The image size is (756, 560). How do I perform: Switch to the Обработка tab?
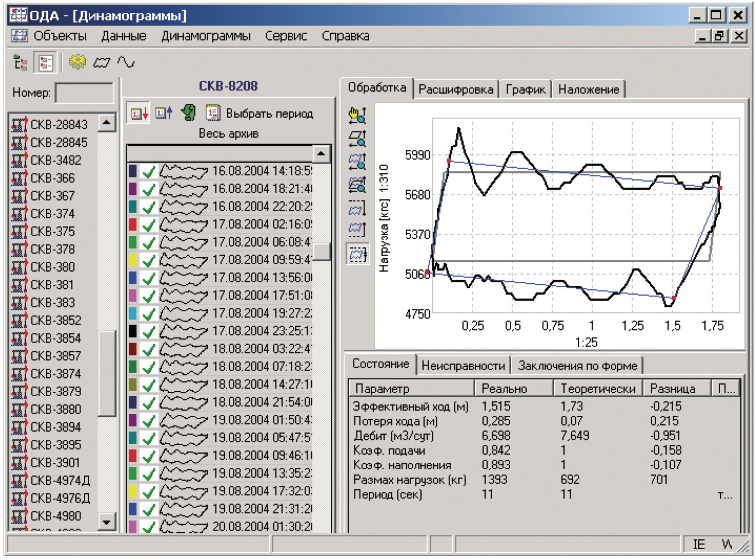click(377, 88)
